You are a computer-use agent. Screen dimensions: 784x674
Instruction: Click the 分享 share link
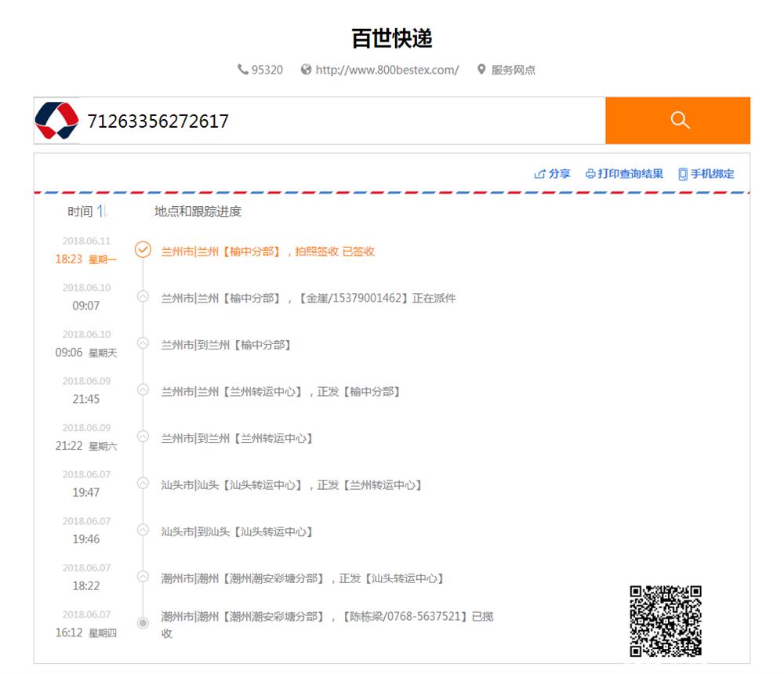pyautogui.click(x=559, y=173)
